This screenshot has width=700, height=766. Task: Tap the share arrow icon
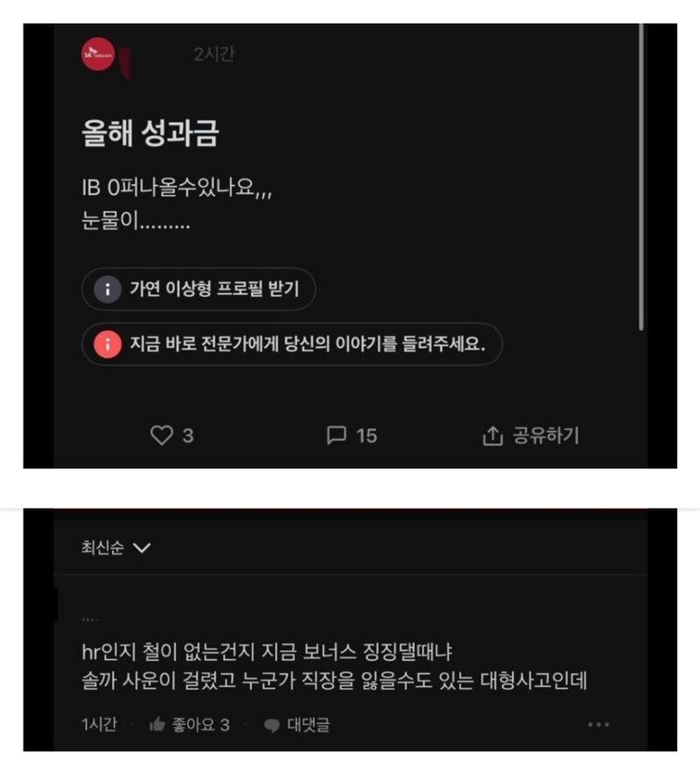493,436
